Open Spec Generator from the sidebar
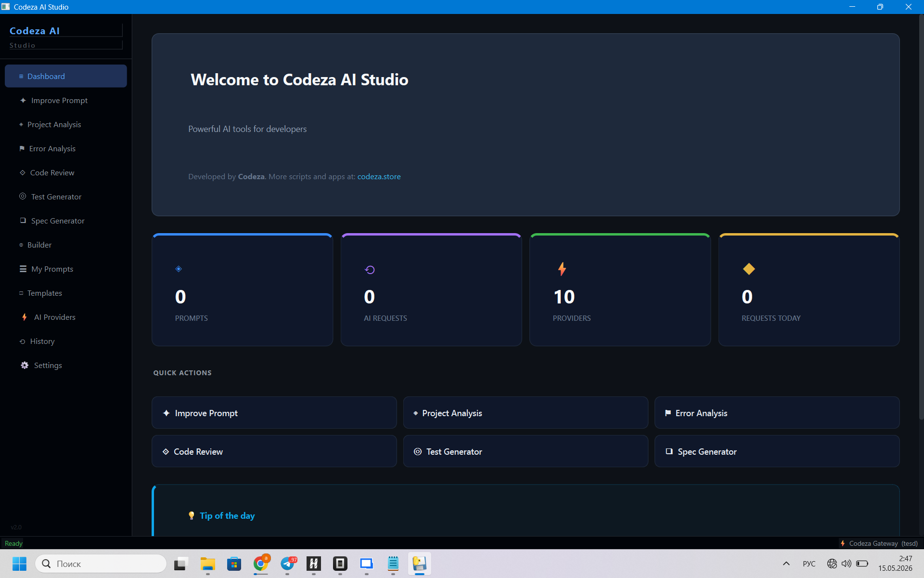Viewport: 924px width, 578px height. (66, 221)
